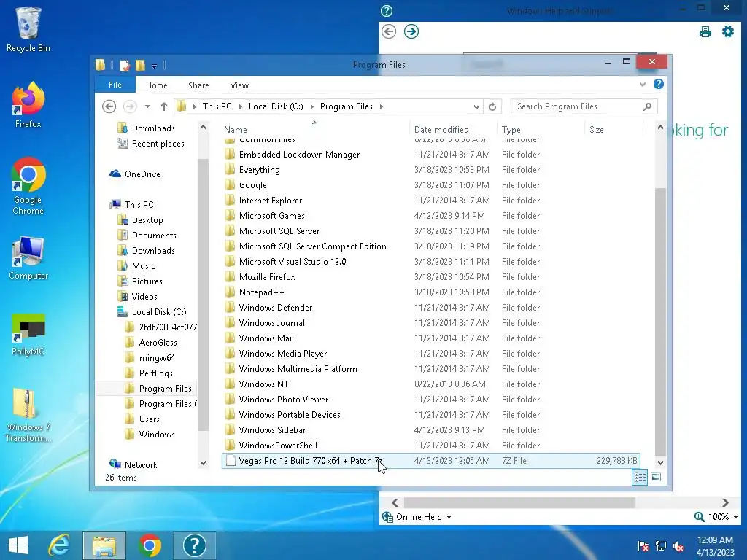This screenshot has width=747, height=560.
Task: Switch to the View ribbon tab
Action: point(239,85)
